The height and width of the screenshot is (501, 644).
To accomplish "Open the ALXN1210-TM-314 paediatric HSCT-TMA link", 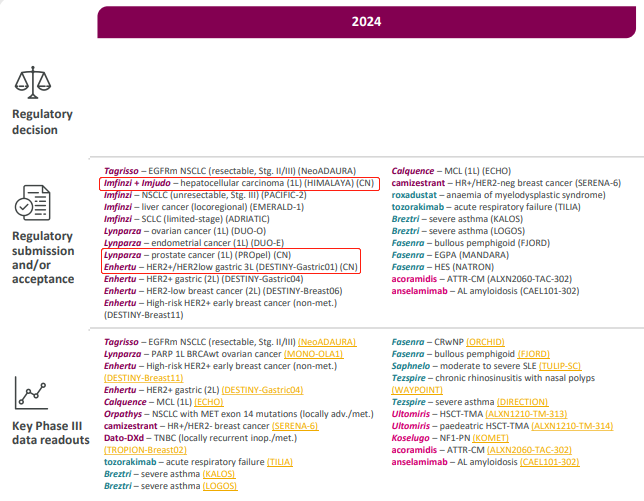I will click(572, 426).
